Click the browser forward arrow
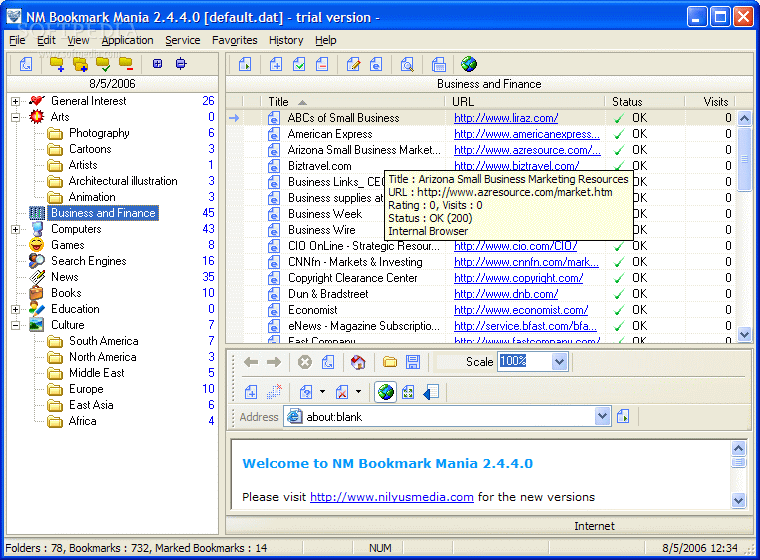Viewport: 760px width, 560px height. point(274,362)
